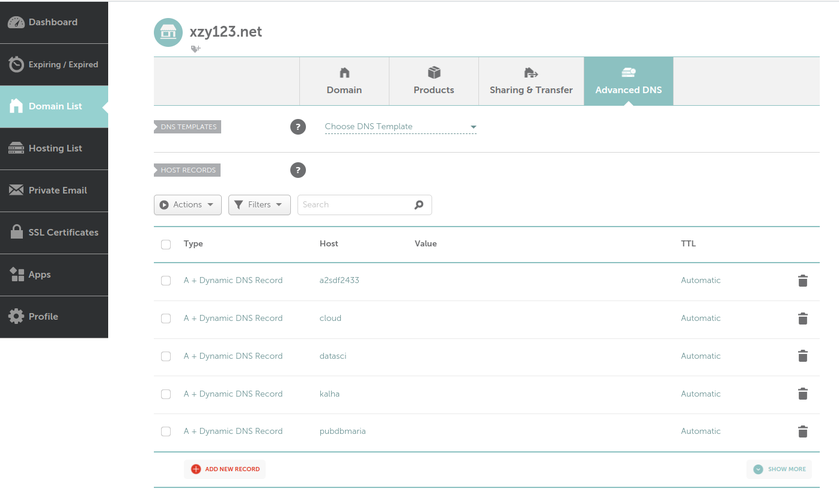Click the Show More button
The image size is (839, 497).
point(779,469)
